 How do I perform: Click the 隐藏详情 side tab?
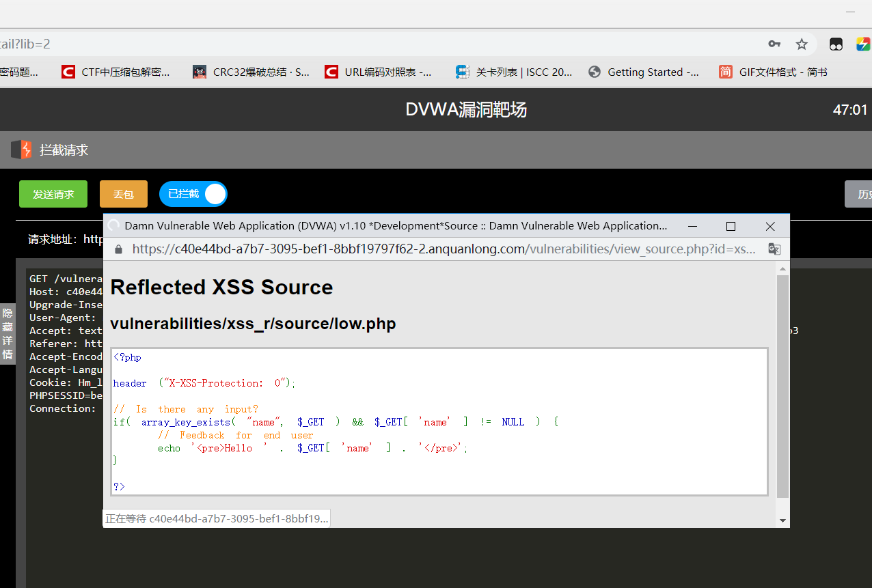(x=8, y=334)
